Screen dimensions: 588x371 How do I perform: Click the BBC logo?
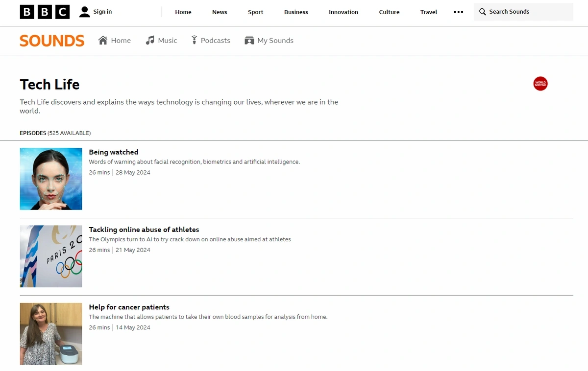[45, 12]
